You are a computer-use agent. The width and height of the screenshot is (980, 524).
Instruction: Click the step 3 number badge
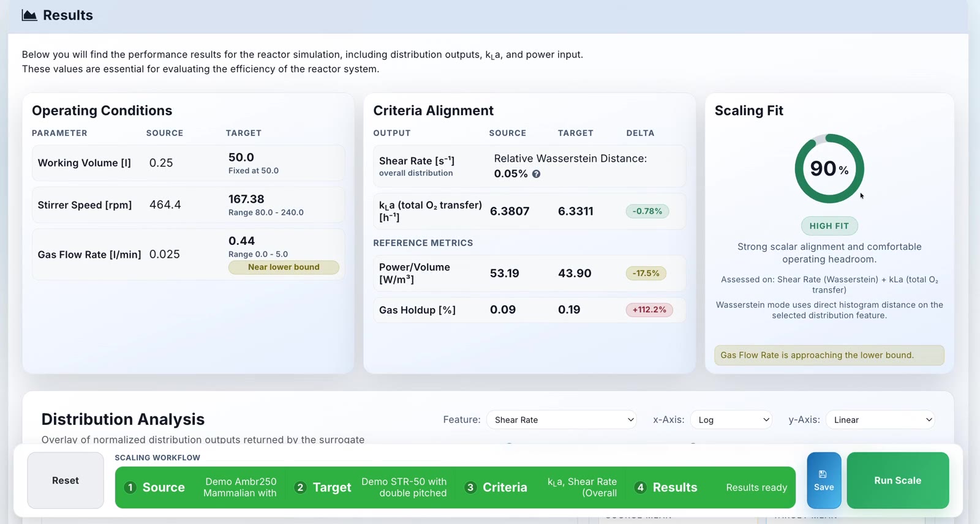pyautogui.click(x=470, y=487)
